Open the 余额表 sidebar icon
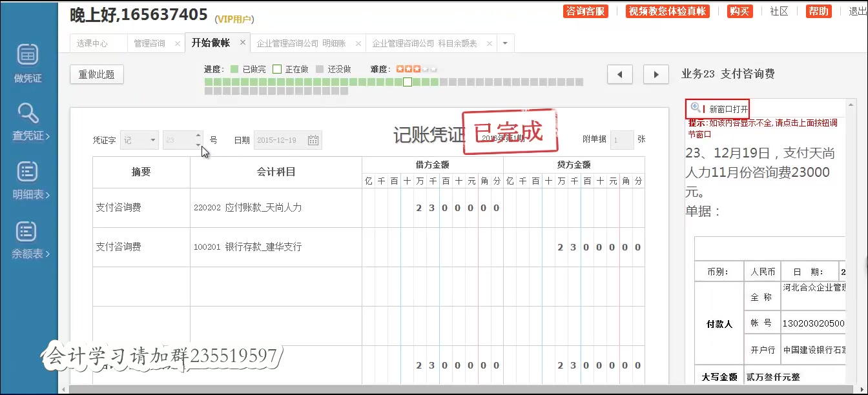The width and height of the screenshot is (868, 395). click(x=26, y=236)
